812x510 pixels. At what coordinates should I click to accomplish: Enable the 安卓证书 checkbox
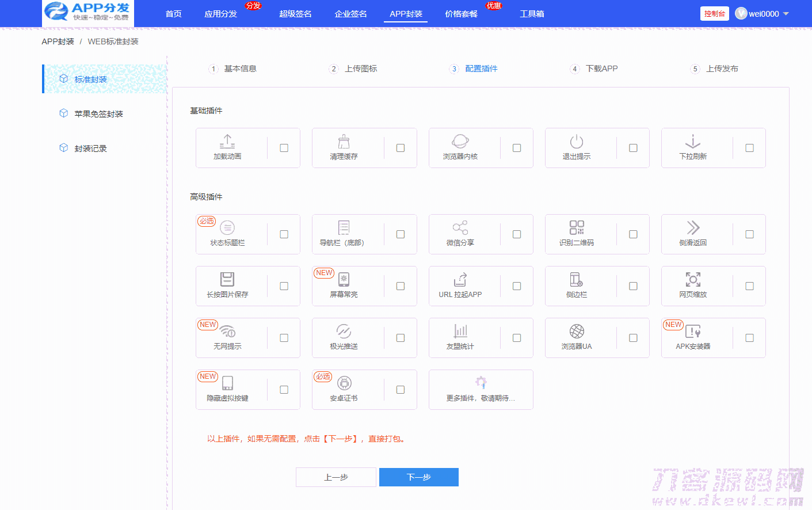401,390
